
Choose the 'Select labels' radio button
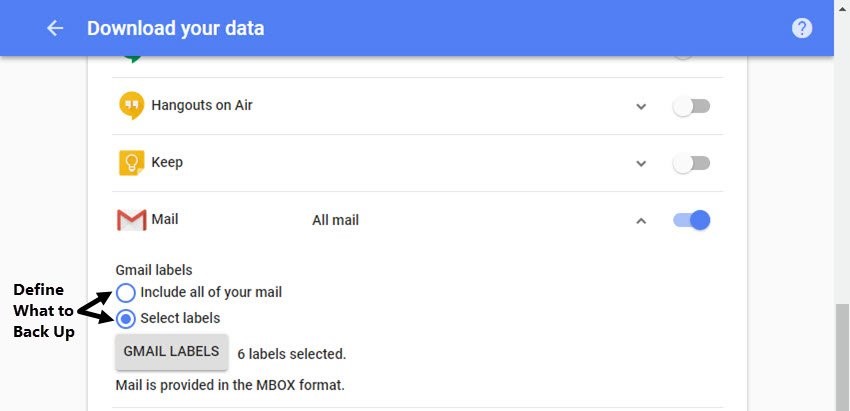(126, 319)
